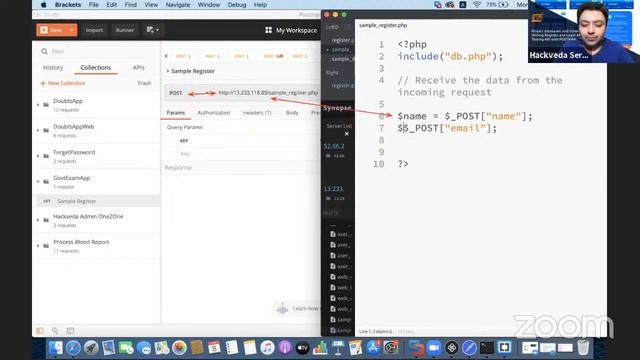Expand Process Blood Report collection
Screen dimensions: 640x360
click(38, 246)
